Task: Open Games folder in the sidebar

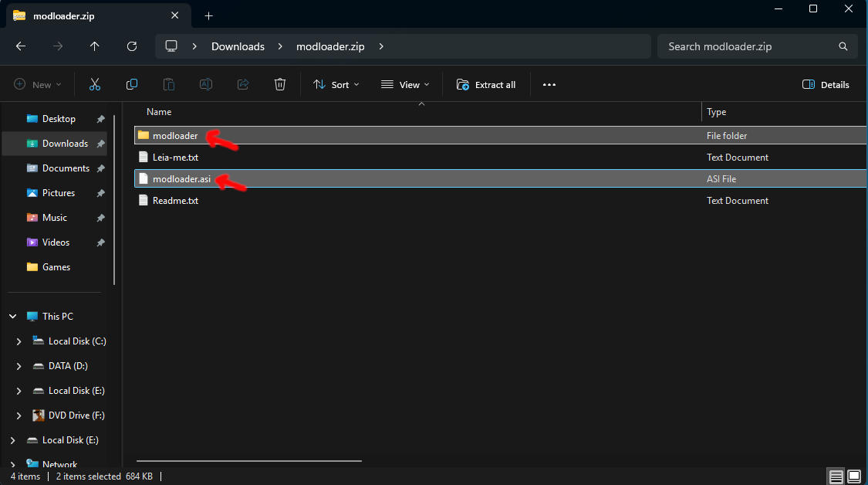Action: pyautogui.click(x=56, y=267)
